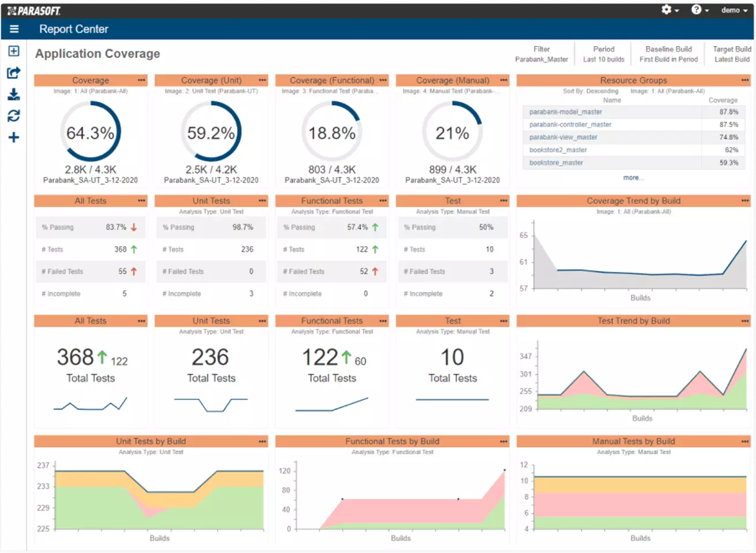Open the Period Last 10 builds selector
The width and height of the screenshot is (756, 553).
click(x=604, y=54)
